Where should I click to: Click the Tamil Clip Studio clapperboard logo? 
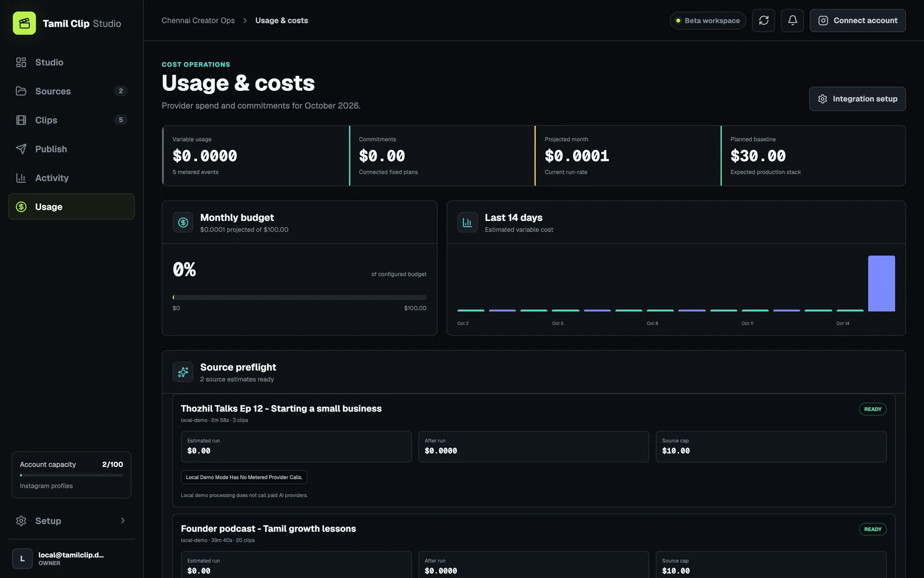tap(24, 23)
